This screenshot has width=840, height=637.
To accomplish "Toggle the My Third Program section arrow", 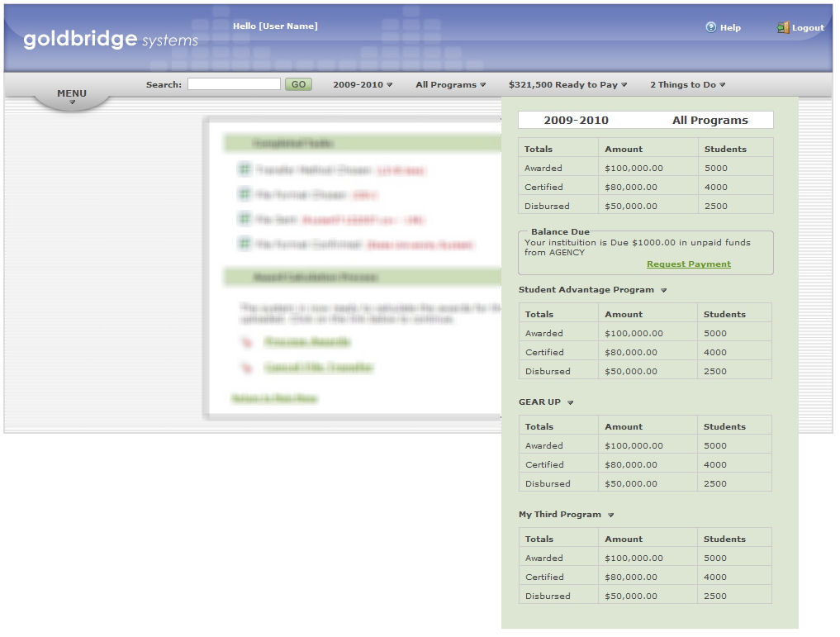I will pos(610,516).
